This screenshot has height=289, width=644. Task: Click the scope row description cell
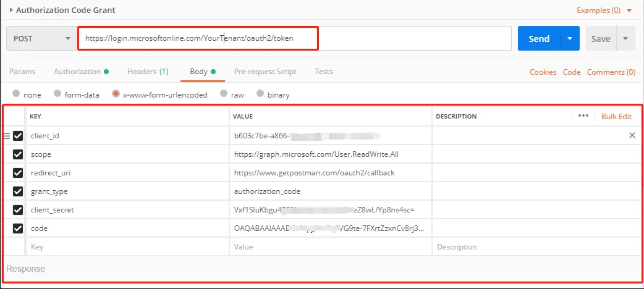pyautogui.click(x=536, y=154)
